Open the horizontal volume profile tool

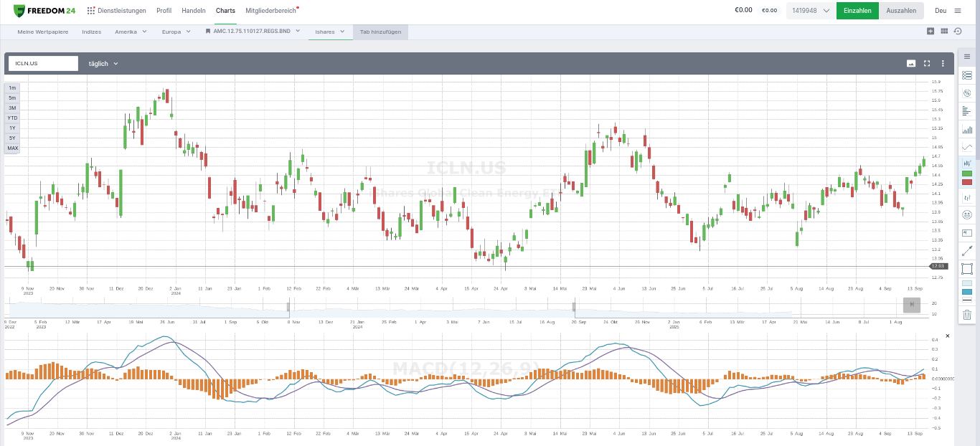[x=966, y=111]
